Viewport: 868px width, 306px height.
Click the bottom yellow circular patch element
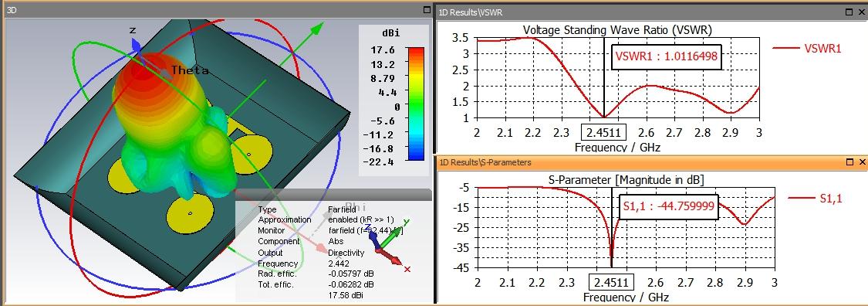(191, 213)
